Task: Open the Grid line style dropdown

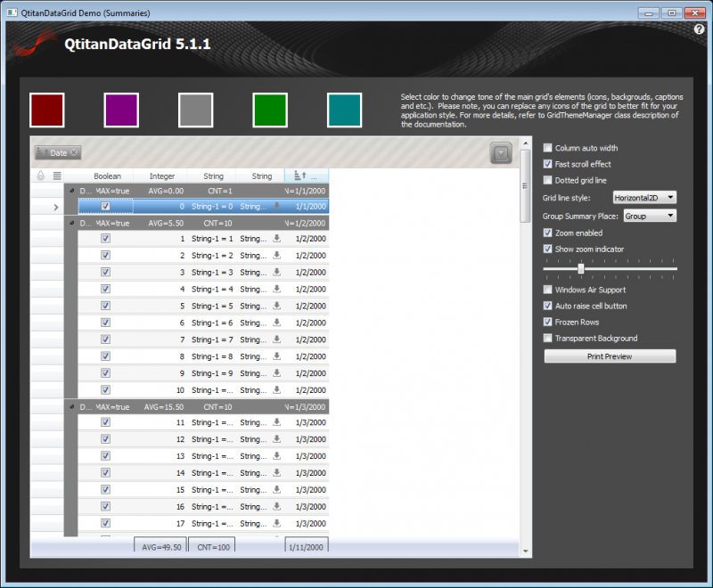Action: tap(644, 197)
